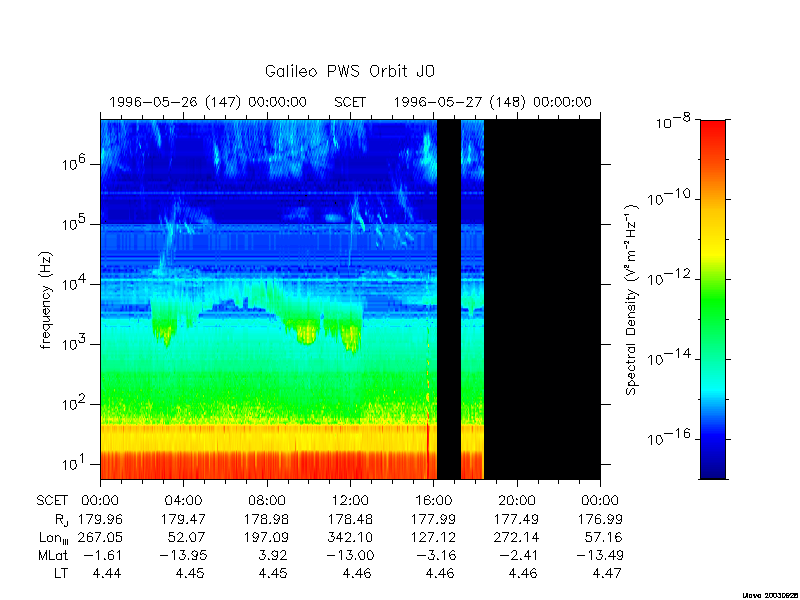Click the 10^-14 colorbar tick label
Viewport: 800px width, 600px height.
click(x=670, y=357)
